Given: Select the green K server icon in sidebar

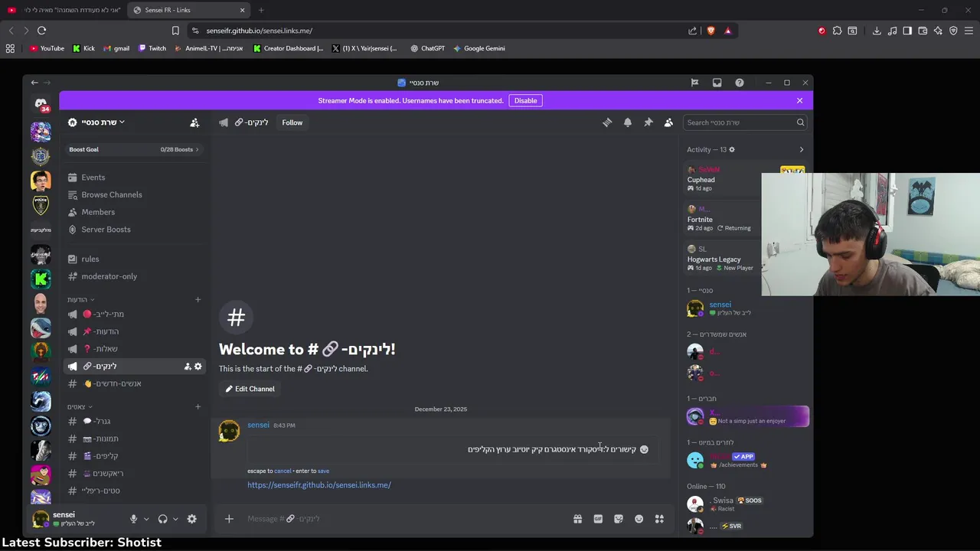Looking at the screenshot, I should coord(41,279).
